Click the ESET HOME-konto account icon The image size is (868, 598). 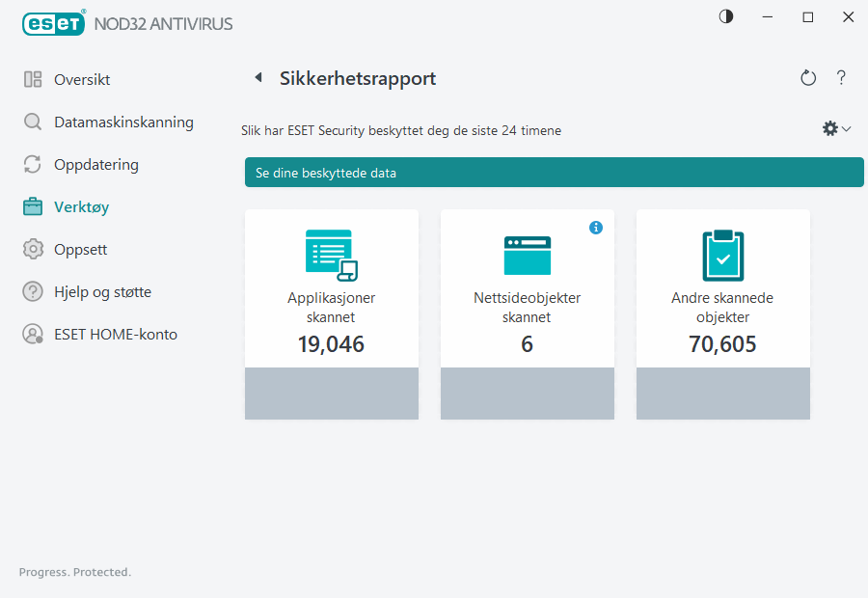(32, 334)
